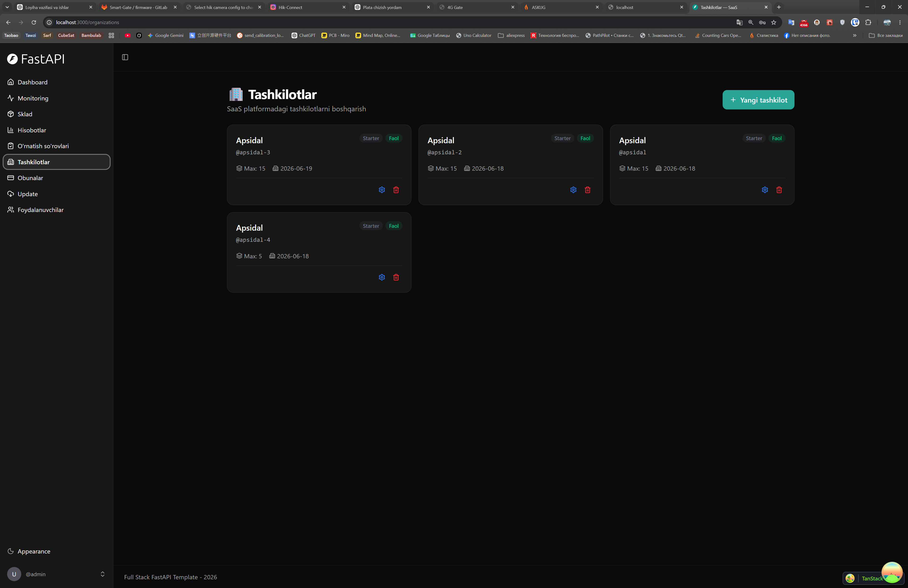Bookmark this page with the star icon
This screenshot has height=588, width=908.
click(773, 22)
